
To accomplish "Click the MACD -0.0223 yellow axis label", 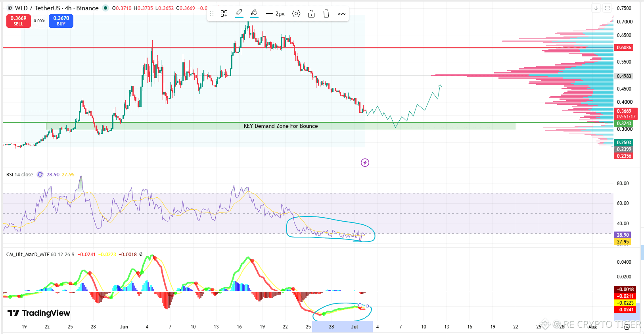I will click(625, 303).
